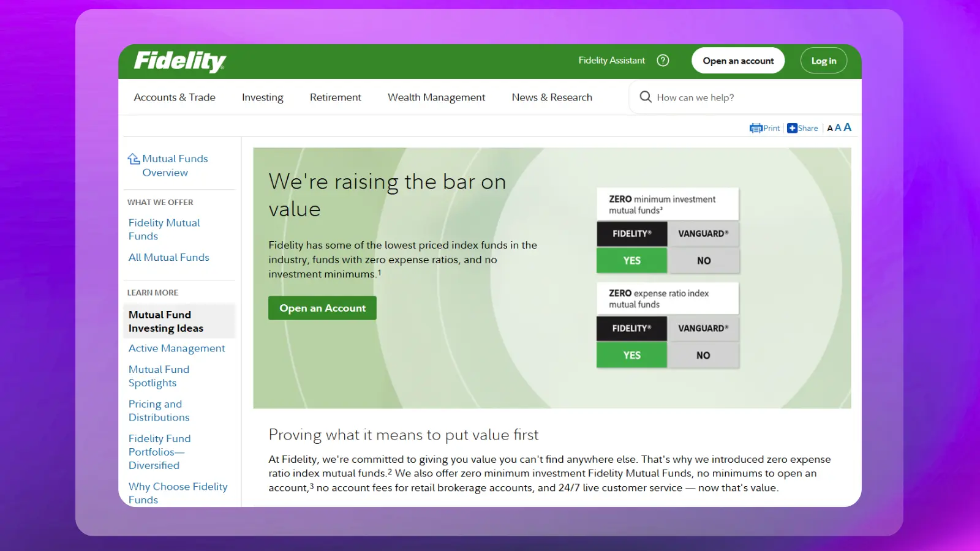Open the Accounts & Trade menu
Image resolution: width=980 pixels, height=551 pixels.
(x=175, y=97)
